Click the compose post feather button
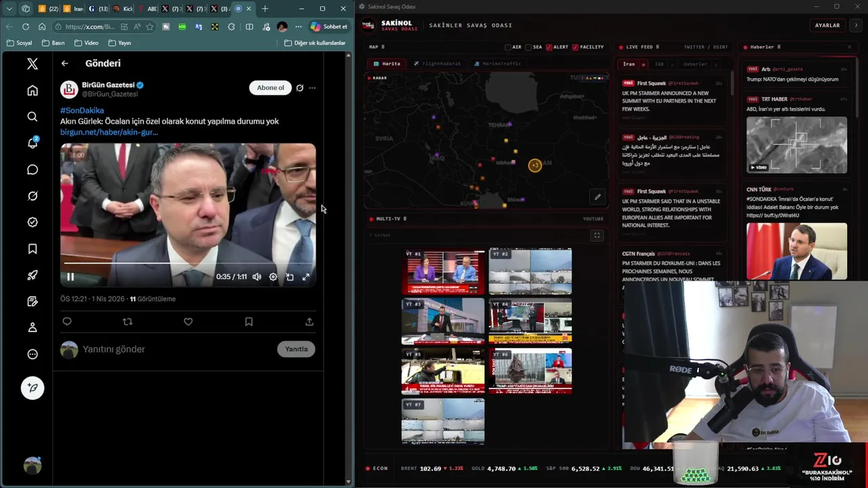The image size is (868, 488). (x=33, y=388)
